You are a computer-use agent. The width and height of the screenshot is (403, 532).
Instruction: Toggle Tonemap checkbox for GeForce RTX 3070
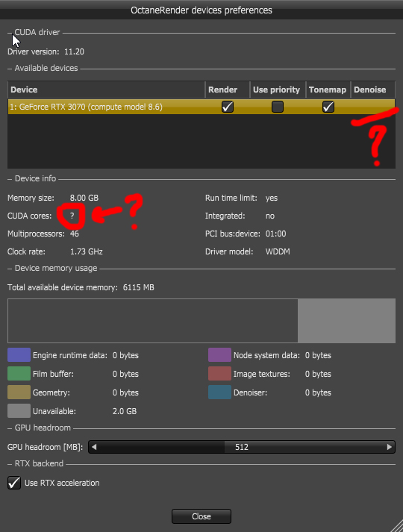(x=328, y=107)
